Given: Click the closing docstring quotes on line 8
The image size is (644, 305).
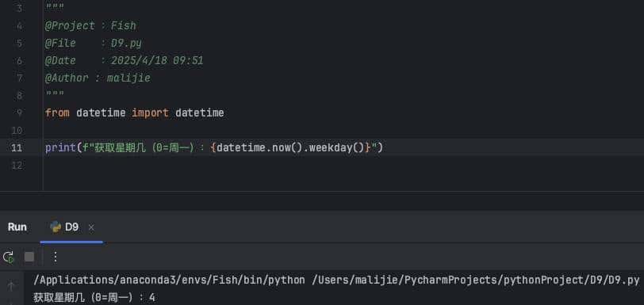Looking at the screenshot, I should point(54,94).
